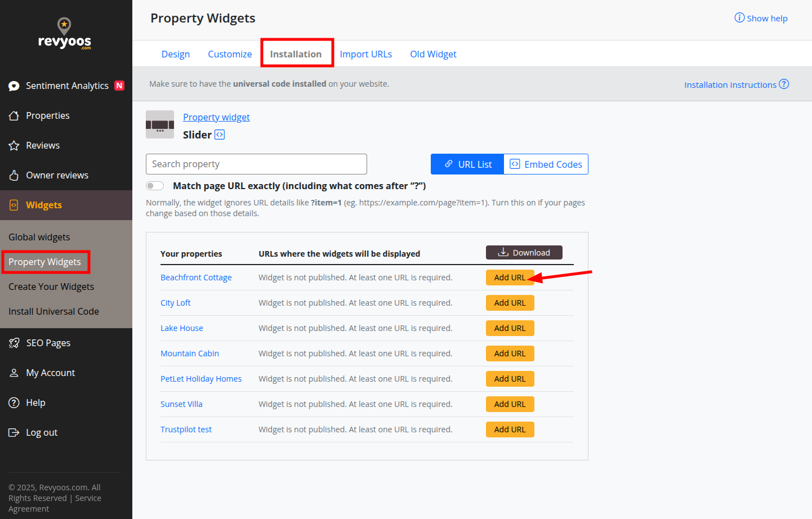Open the Installation instructions link
The width and height of the screenshot is (812, 519).
(x=730, y=84)
